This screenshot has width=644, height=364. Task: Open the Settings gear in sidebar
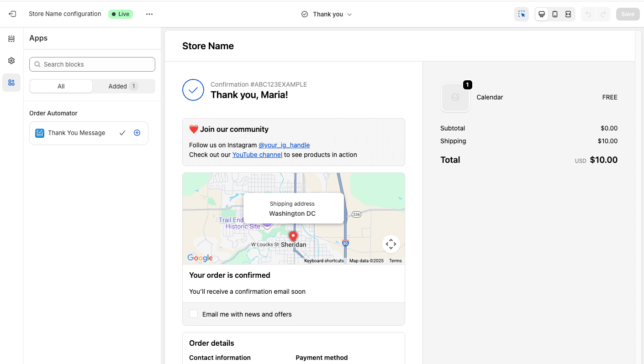coord(11,61)
